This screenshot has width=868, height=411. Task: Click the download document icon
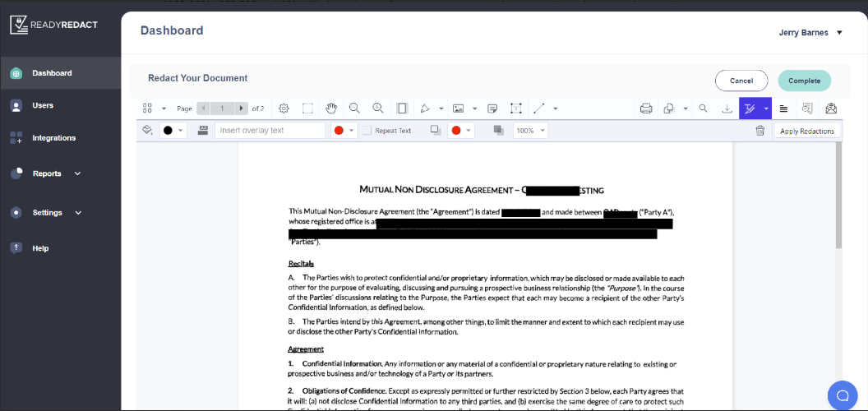[x=727, y=109]
